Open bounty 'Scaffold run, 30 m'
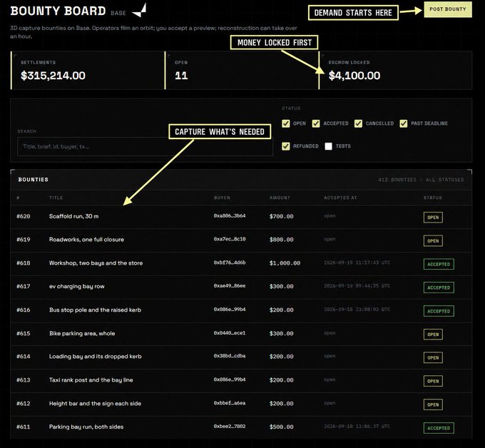Viewport: 485px width, 448px height. (73, 216)
